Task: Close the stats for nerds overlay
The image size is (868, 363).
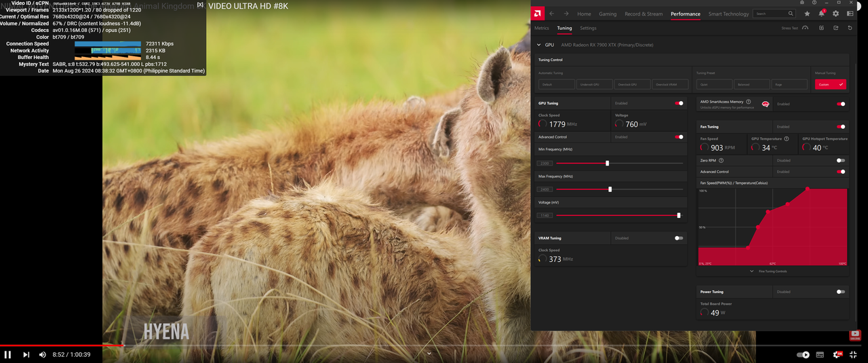Action: [200, 4]
